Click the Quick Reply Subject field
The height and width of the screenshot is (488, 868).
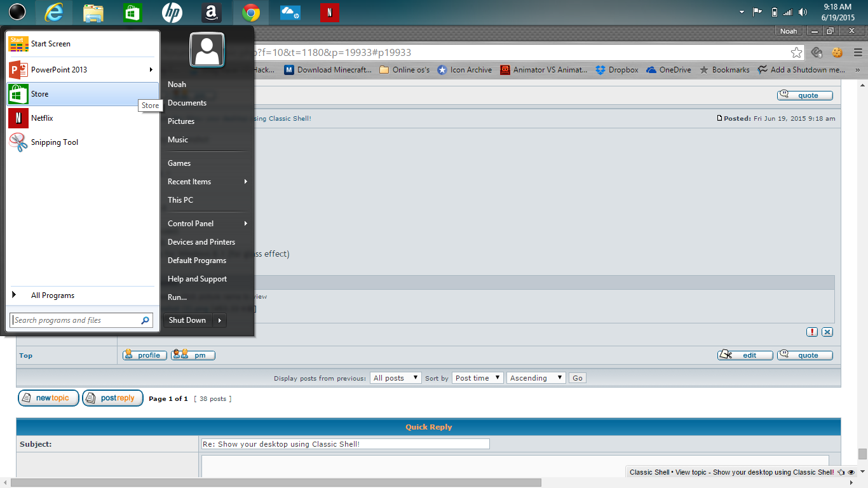coord(346,444)
